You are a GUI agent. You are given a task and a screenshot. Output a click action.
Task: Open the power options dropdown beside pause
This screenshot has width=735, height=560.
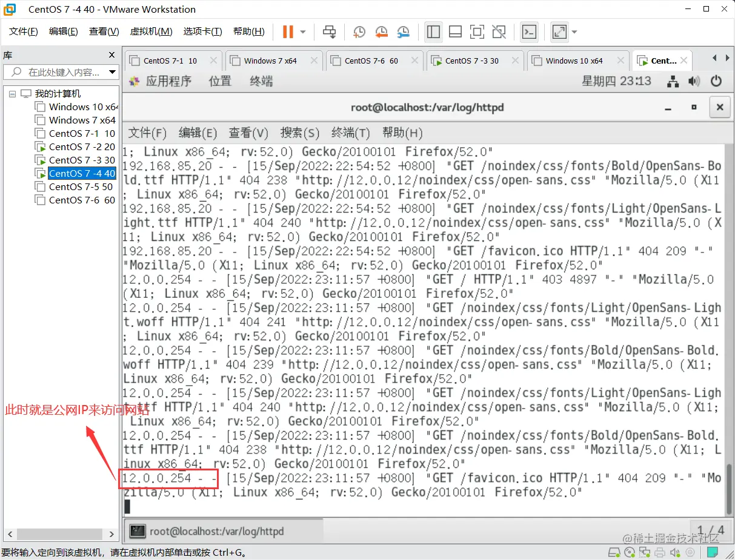[x=303, y=31]
